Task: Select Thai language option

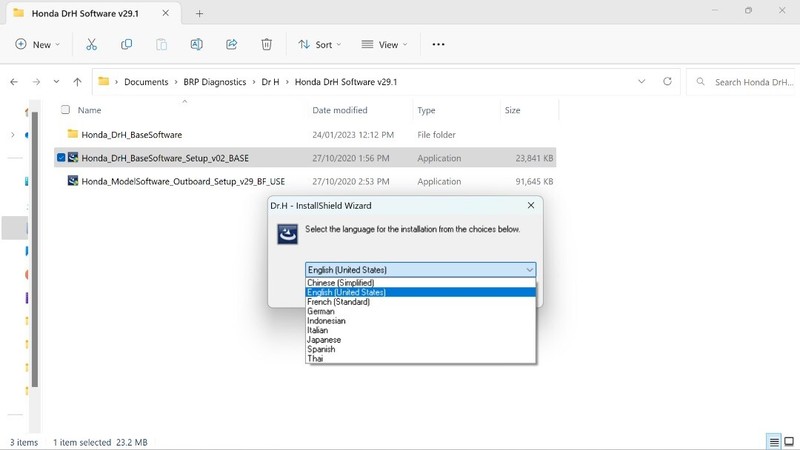Action: pos(420,358)
